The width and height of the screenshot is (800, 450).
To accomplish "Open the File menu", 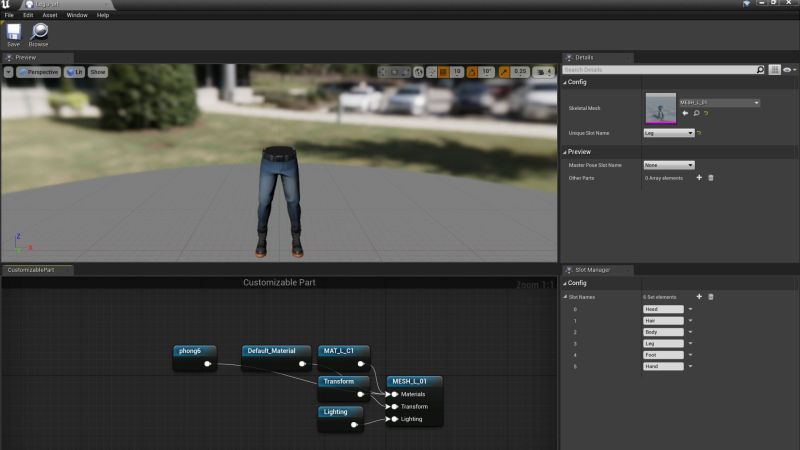I will point(9,15).
